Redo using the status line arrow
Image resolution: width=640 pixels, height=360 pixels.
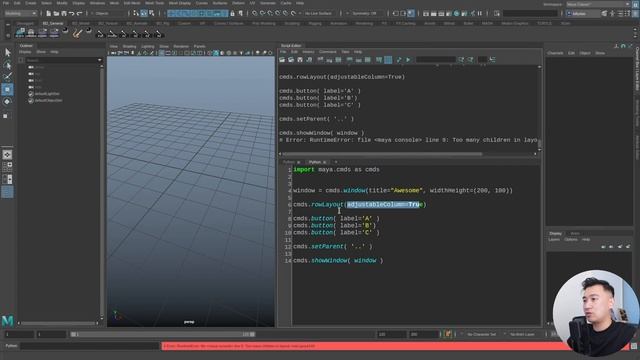tap(79, 13)
